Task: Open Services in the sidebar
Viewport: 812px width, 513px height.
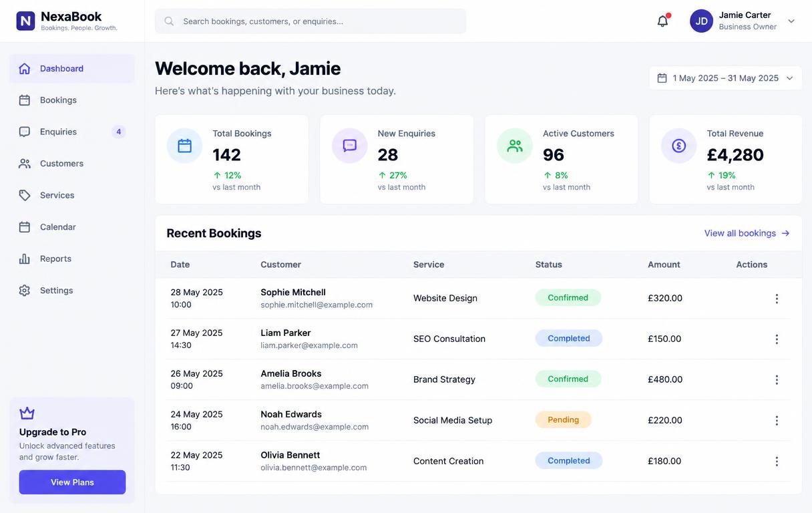Action: coord(72,195)
